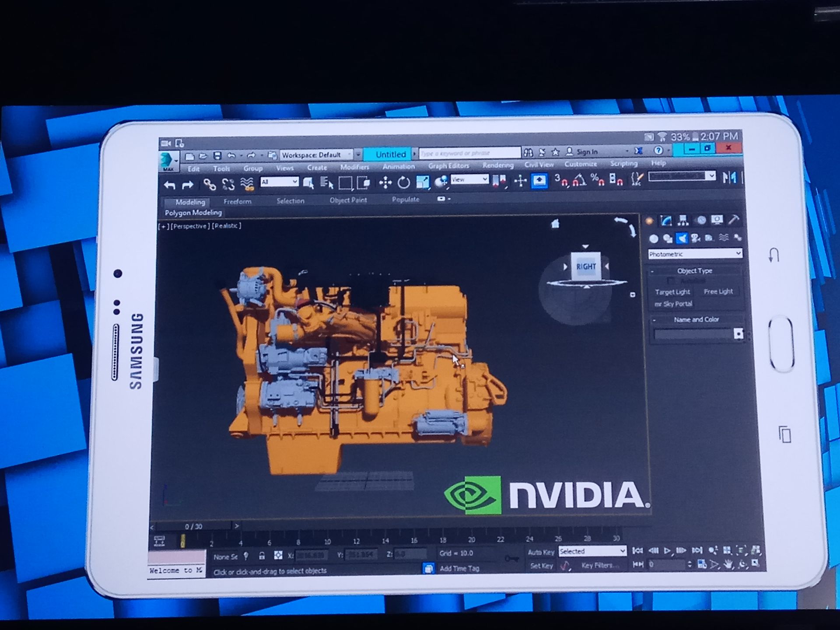The image size is (840, 630).
Task: Activate the Select and Scale tool
Action: [423, 182]
